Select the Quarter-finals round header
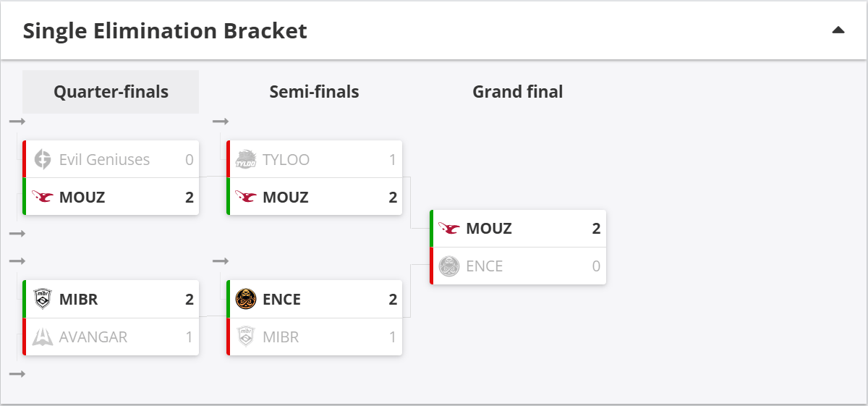 [111, 92]
